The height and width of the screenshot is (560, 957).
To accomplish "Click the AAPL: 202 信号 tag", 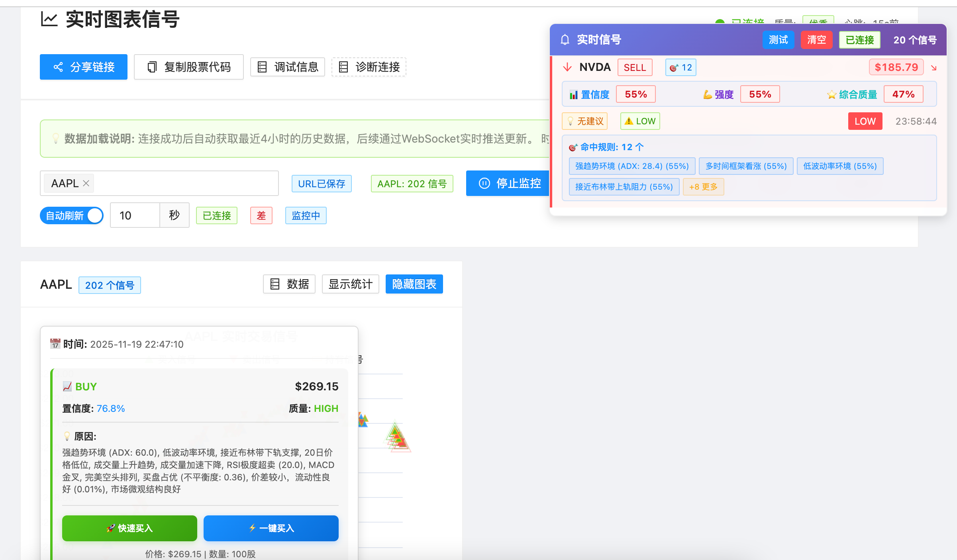I will click(412, 184).
